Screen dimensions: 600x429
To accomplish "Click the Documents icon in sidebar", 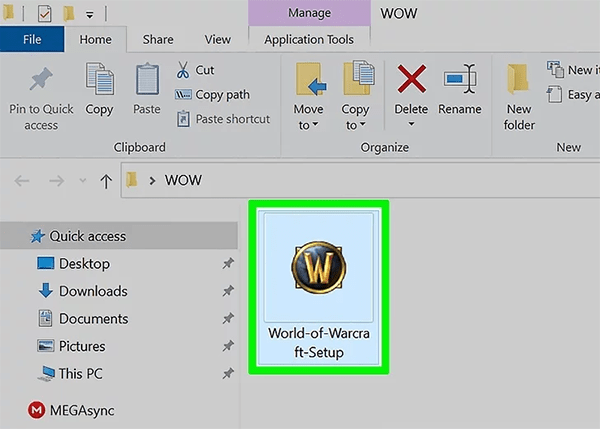I will (45, 318).
